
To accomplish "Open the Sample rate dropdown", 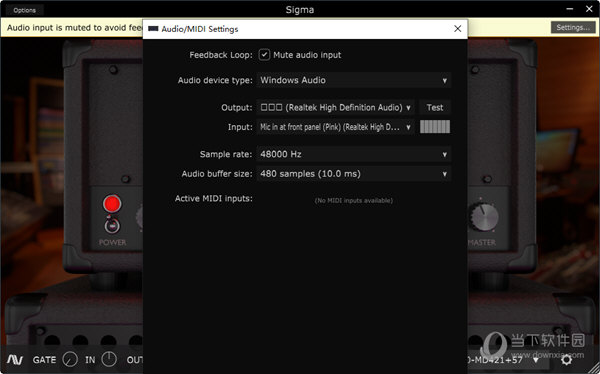I will (x=354, y=154).
